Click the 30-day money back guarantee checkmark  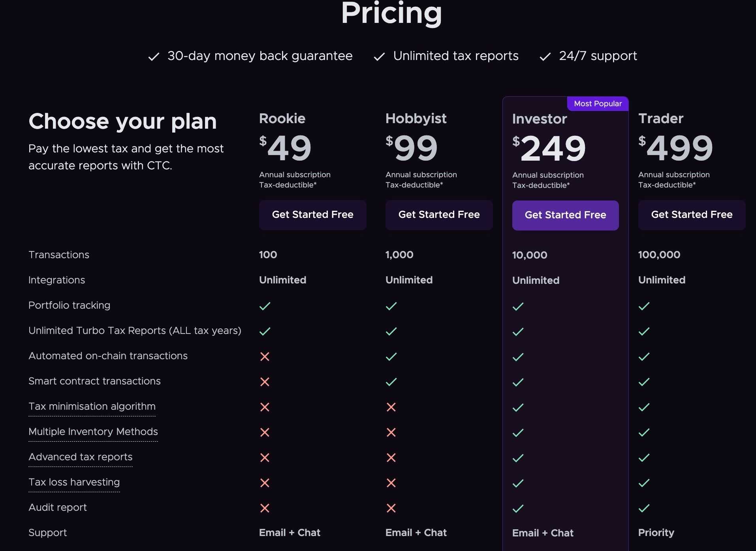[x=154, y=56]
